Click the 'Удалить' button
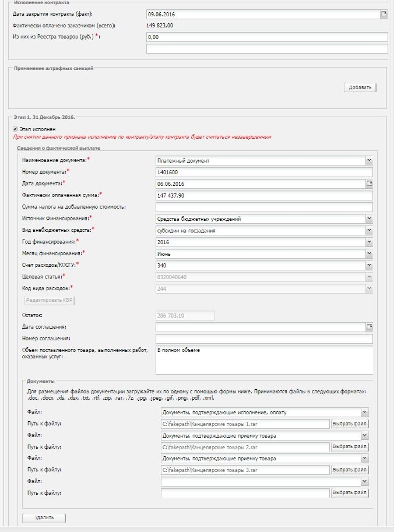This screenshot has width=394, height=532. tap(44, 518)
